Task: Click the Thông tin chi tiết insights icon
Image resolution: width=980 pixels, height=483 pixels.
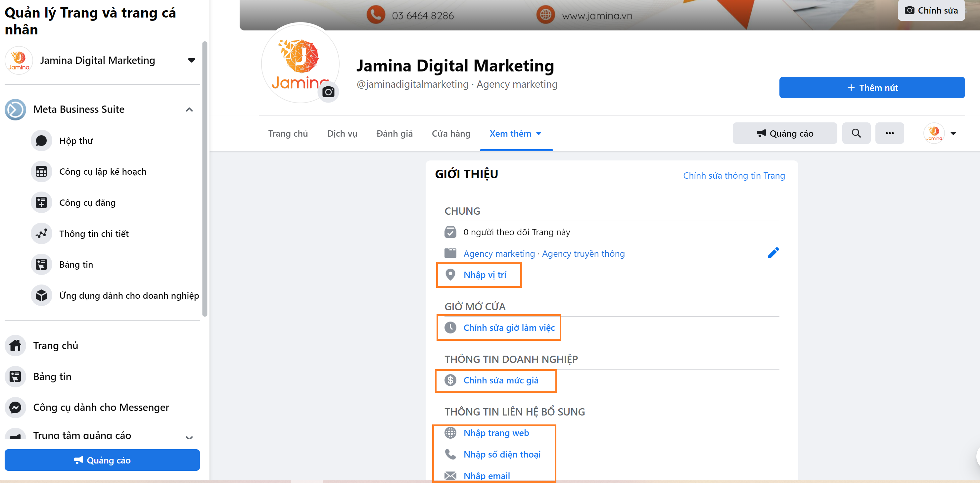Action: [41, 234]
